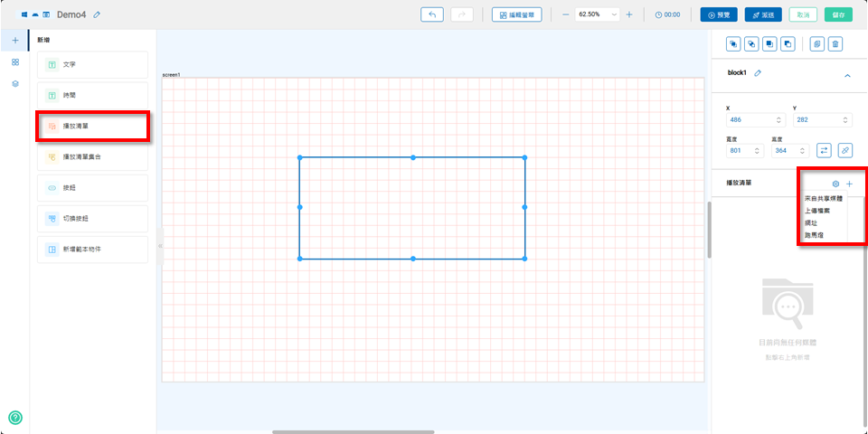Open the layers panel in left sidebar

tap(14, 83)
